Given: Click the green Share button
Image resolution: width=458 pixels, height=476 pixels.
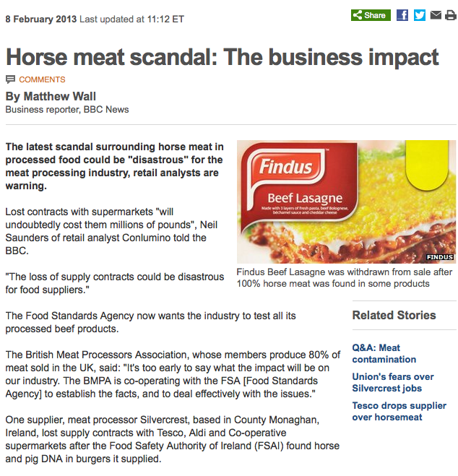Looking at the screenshot, I should click(371, 15).
